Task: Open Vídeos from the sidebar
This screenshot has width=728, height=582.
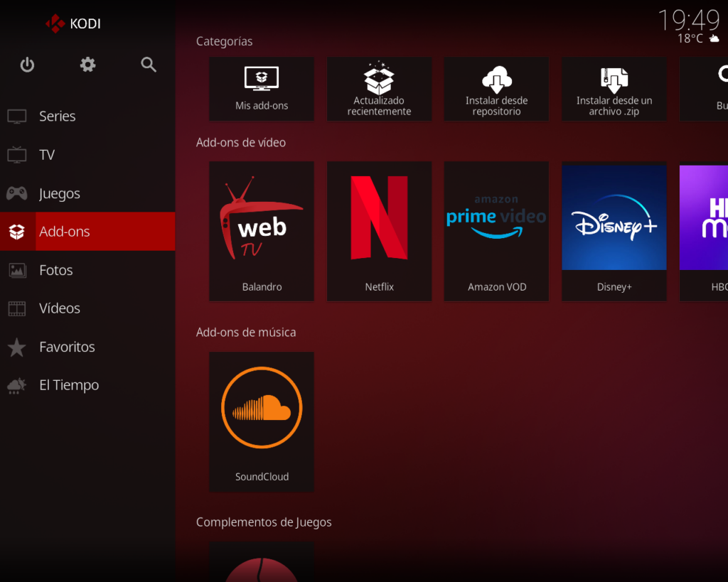Action: 59,308
